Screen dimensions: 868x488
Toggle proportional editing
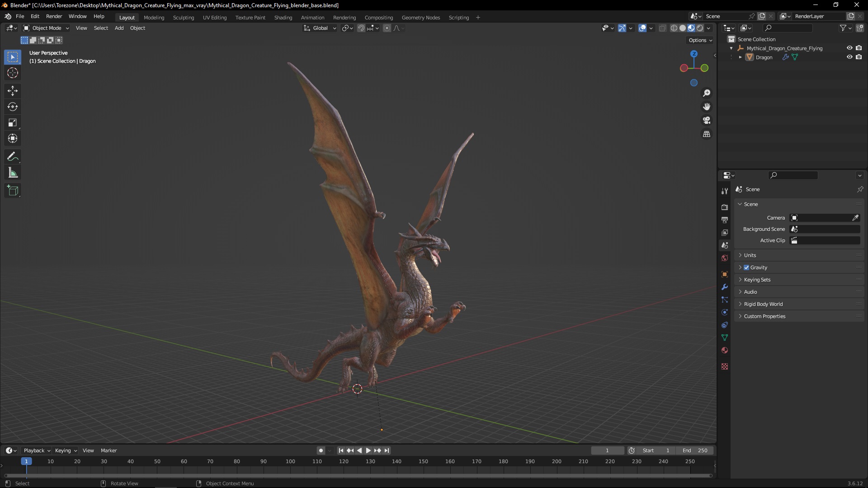pos(387,28)
